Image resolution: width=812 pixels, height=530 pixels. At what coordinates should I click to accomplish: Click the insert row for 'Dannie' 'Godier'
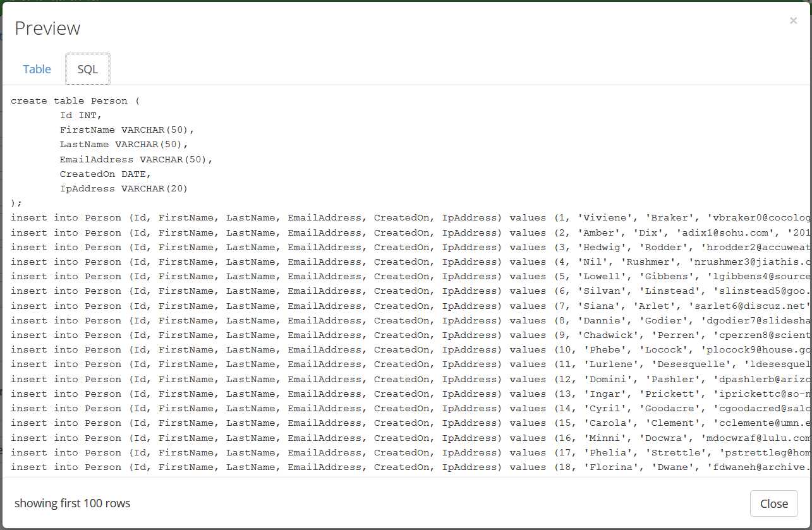click(411, 321)
